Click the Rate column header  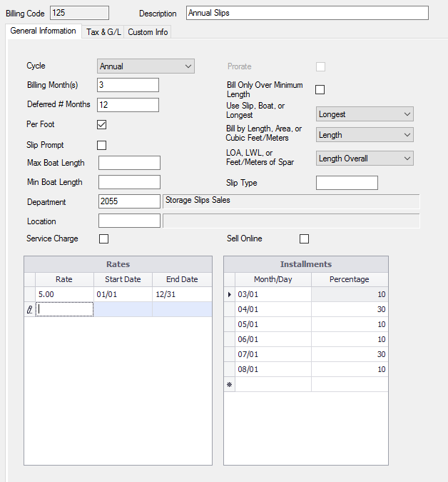(64, 279)
